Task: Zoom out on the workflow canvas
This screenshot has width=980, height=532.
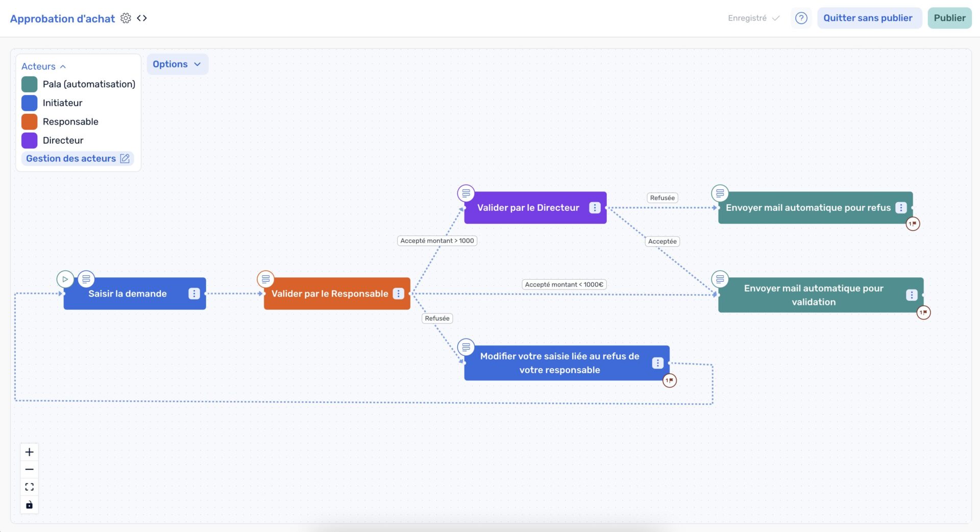Action: [x=30, y=470]
